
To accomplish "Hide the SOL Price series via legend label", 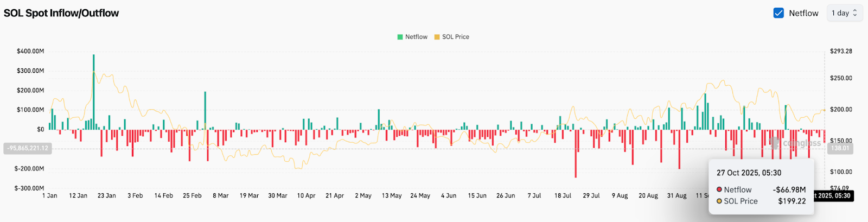I will [x=455, y=37].
